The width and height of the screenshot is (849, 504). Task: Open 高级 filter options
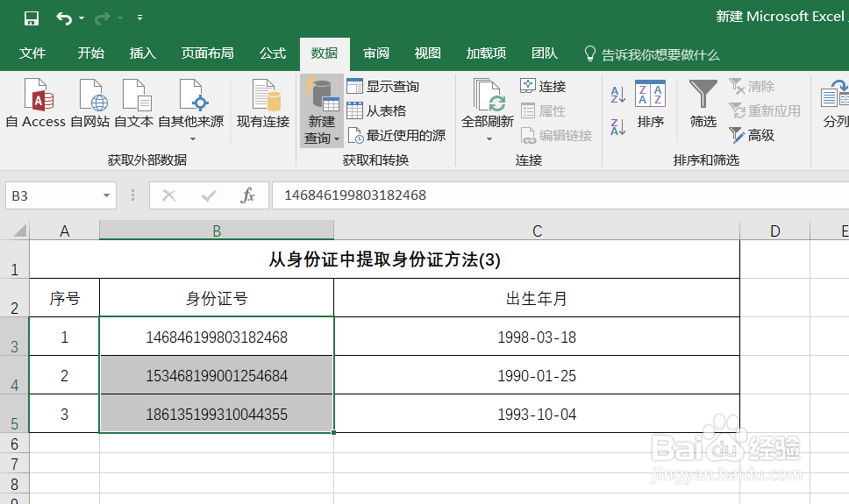click(x=752, y=135)
